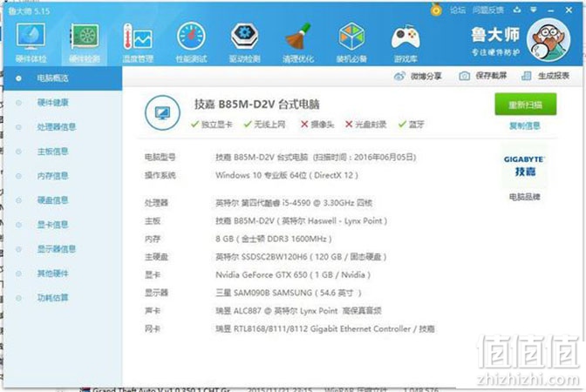Image resolution: width=586 pixels, height=392 pixels.
Task: Click the 电脑品牌 label under logo
Action: click(x=525, y=197)
